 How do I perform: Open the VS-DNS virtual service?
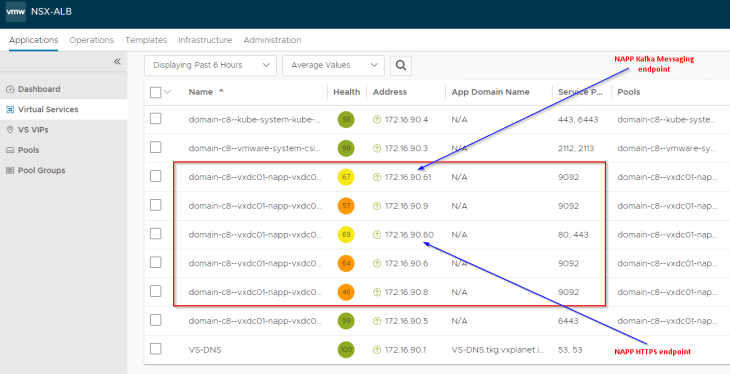point(205,350)
